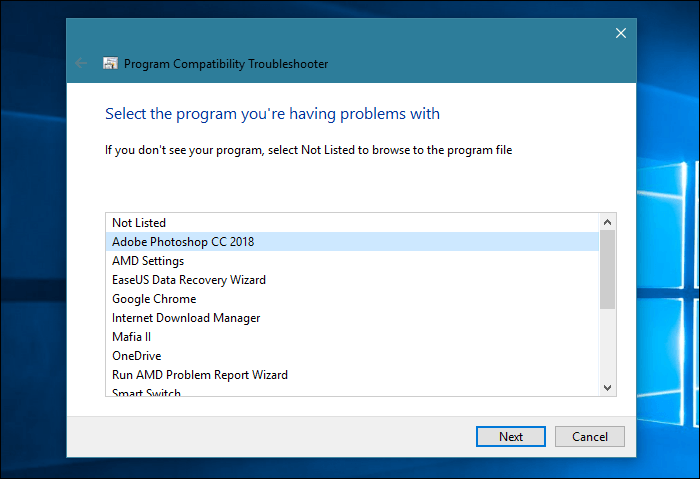Select Not Listed in the program list
Image resolution: width=700 pixels, height=479 pixels.
click(139, 222)
